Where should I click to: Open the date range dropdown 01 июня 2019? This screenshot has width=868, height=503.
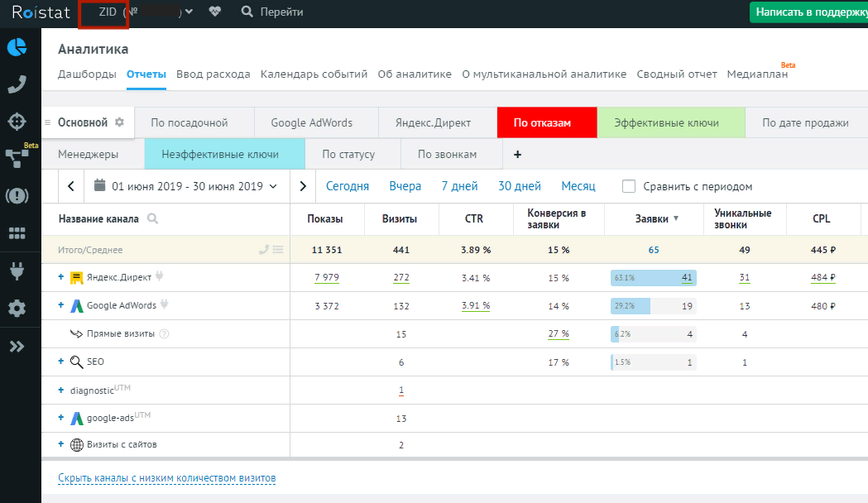(x=187, y=186)
